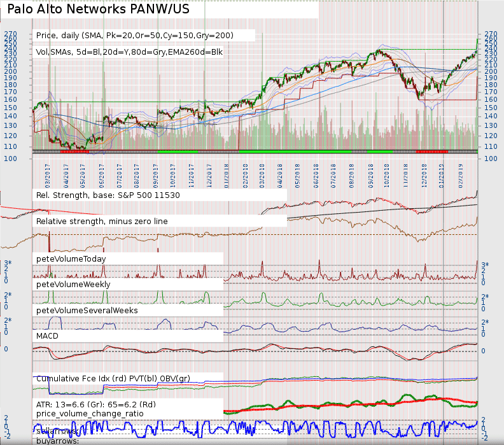
Task: Click the 100 value on left price axis
Action: pos(11,159)
